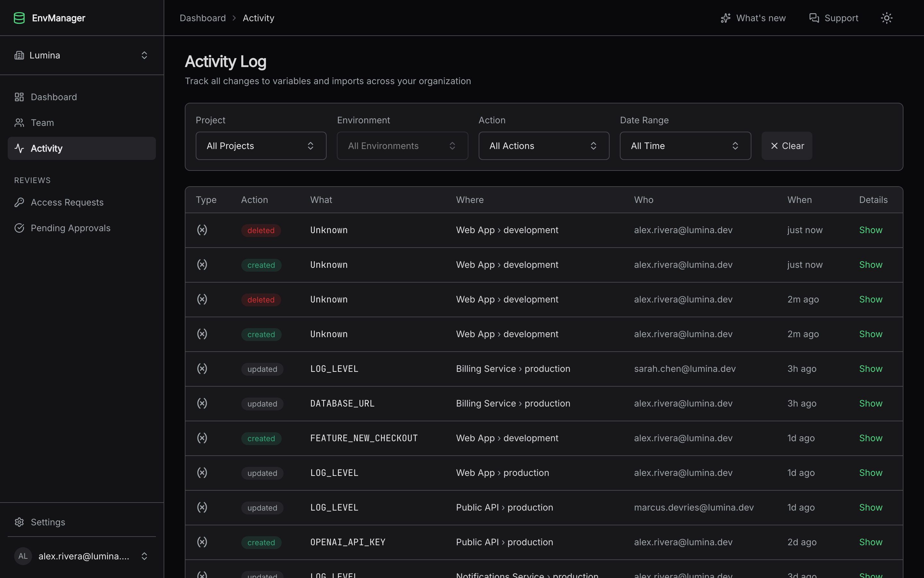Viewport: 924px width, 578px height.
Task: Open the Team page
Action: (82, 123)
